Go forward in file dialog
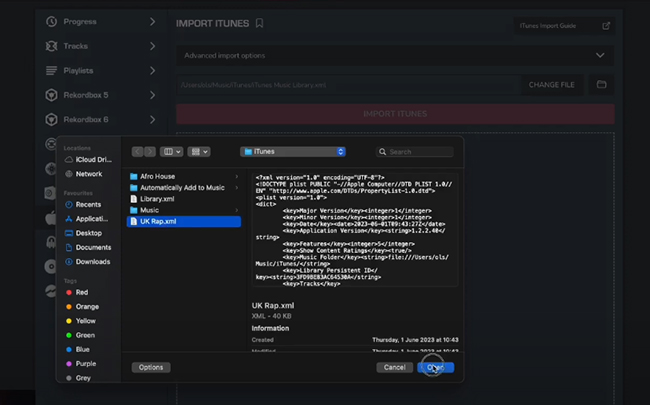This screenshot has width=650, height=405. pos(150,152)
